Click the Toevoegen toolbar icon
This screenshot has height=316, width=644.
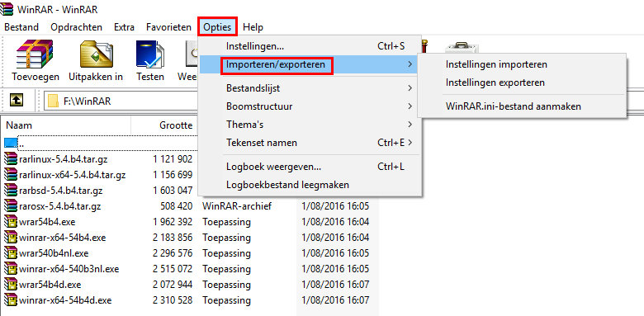(x=35, y=54)
